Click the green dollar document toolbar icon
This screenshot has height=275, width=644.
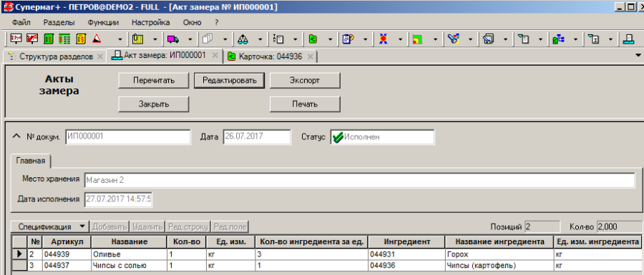(49, 39)
